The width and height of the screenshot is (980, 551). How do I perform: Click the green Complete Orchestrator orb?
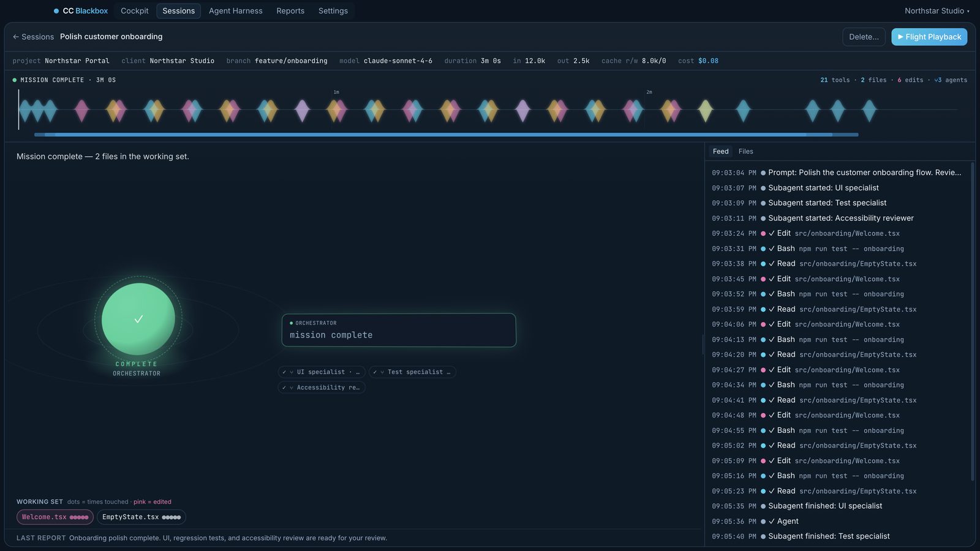pyautogui.click(x=138, y=319)
